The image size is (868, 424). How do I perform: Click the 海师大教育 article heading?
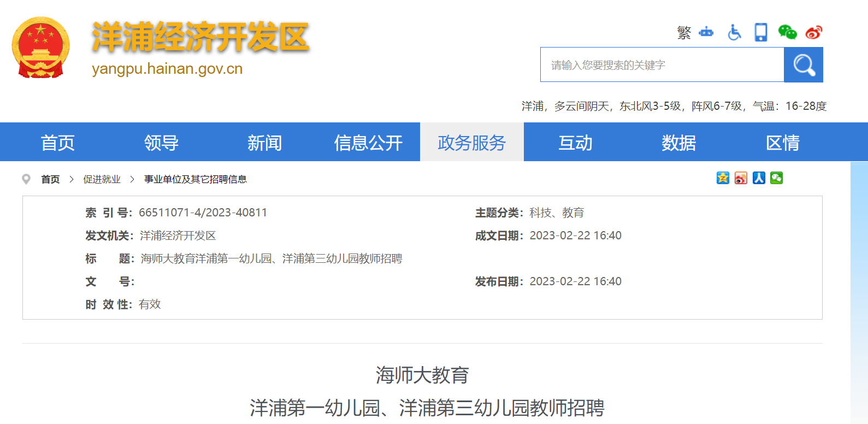tap(422, 375)
